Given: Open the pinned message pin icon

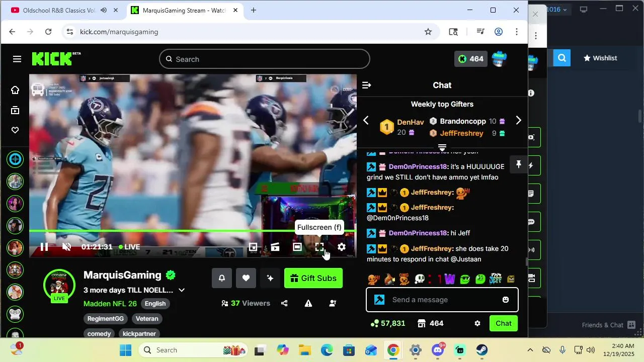Looking at the screenshot, I should (519, 164).
